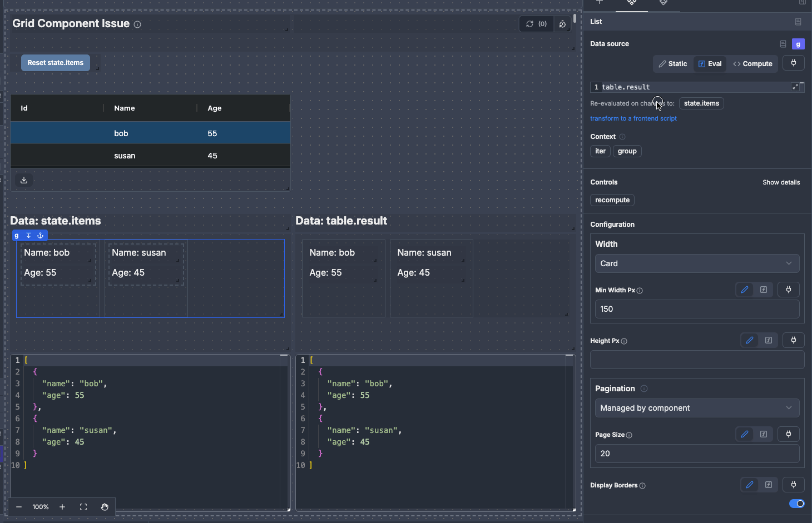The image size is (812, 523).
Task: Click Show details in Controls section
Action: pyautogui.click(x=781, y=182)
